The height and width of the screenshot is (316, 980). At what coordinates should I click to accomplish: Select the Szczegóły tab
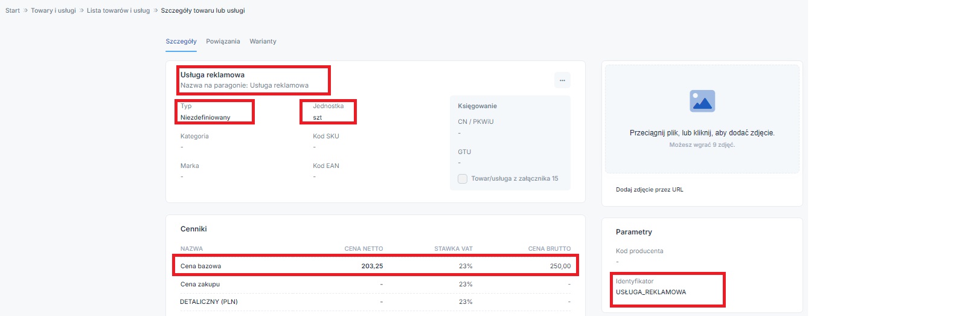coord(181,42)
